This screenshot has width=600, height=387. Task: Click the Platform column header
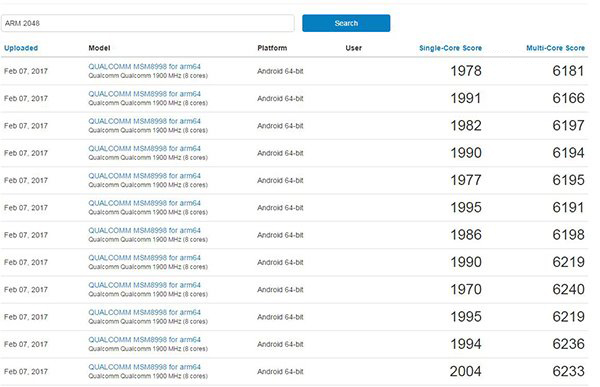272,48
